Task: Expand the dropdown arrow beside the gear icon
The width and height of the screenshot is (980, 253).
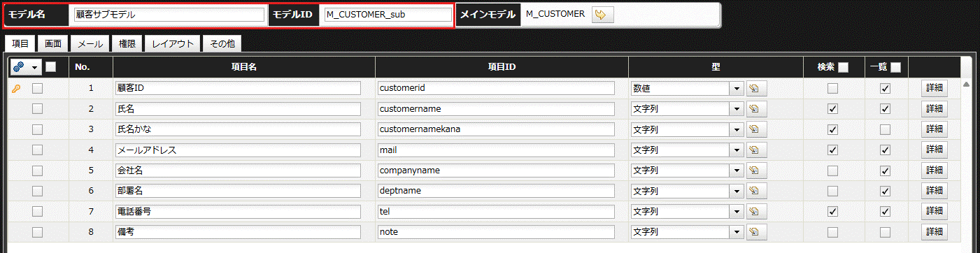Action: click(x=34, y=68)
